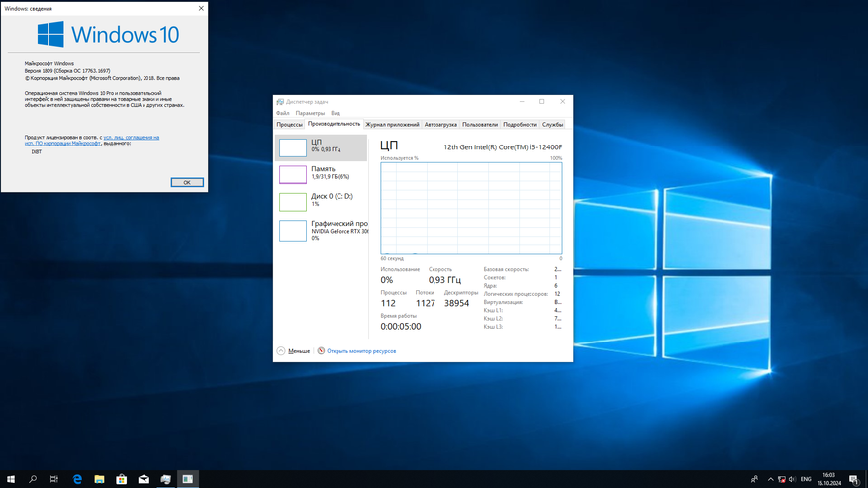The height and width of the screenshot is (488, 868).
Task: Launch Microsoft Edge from the taskbar
Action: [x=77, y=479]
